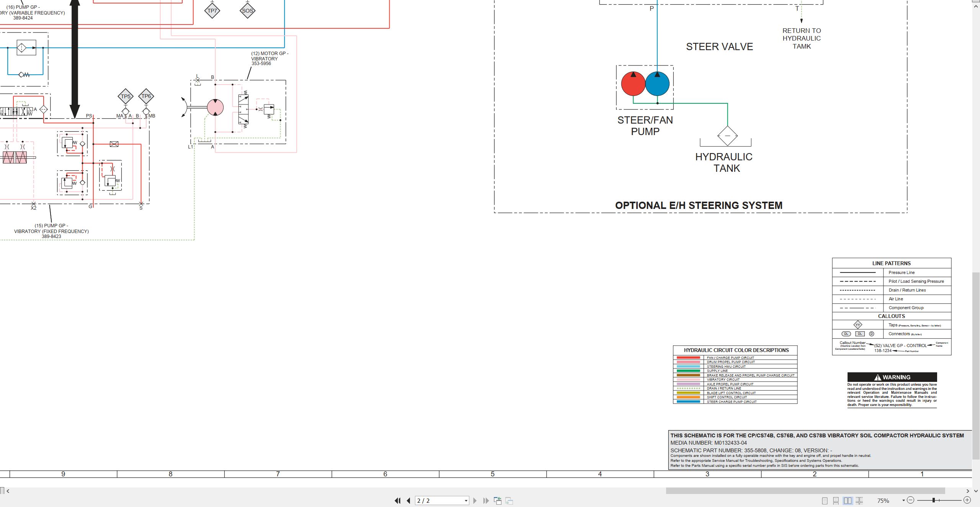Image resolution: width=980 pixels, height=507 pixels.
Task: Zoom out with the minus button
Action: pyautogui.click(x=910, y=500)
